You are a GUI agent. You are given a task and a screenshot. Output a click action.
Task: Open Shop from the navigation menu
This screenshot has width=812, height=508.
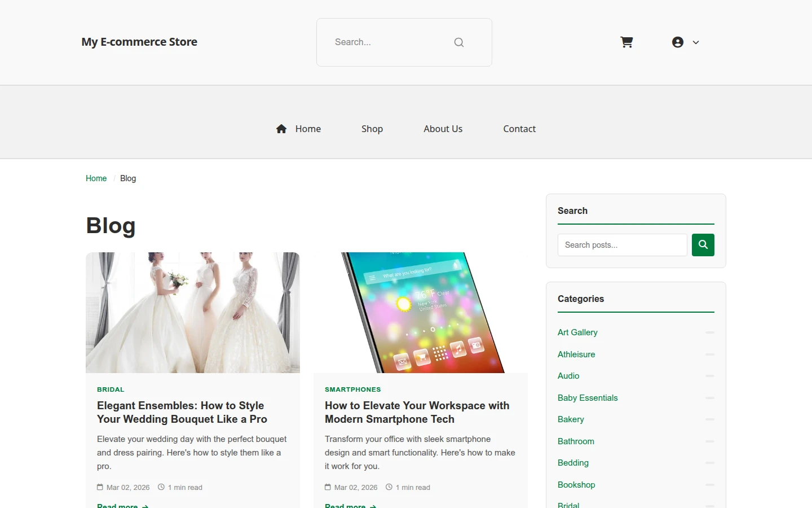coord(372,129)
